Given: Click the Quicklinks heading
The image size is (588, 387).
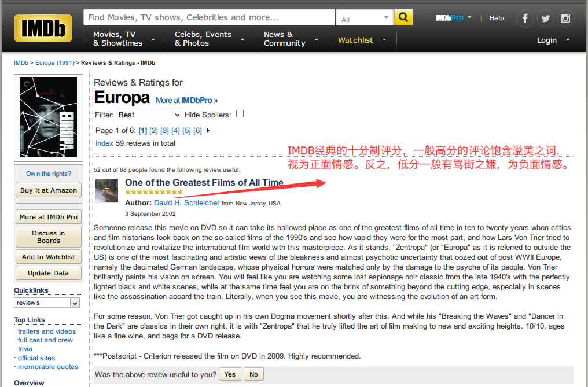Looking at the screenshot, I should point(31,290).
